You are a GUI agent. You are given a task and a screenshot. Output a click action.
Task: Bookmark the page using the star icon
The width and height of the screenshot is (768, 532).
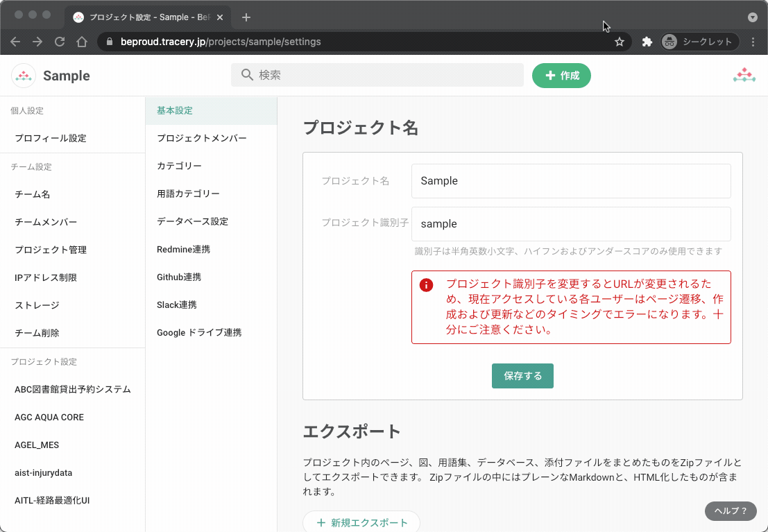click(x=619, y=42)
